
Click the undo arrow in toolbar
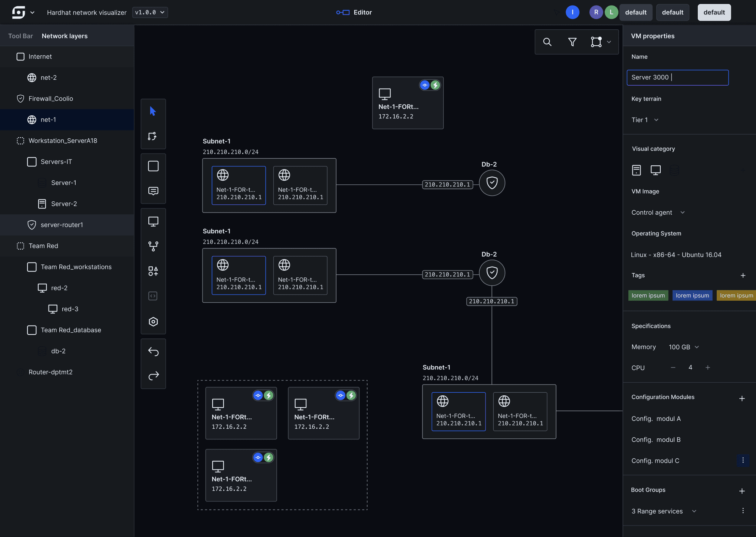tap(153, 351)
